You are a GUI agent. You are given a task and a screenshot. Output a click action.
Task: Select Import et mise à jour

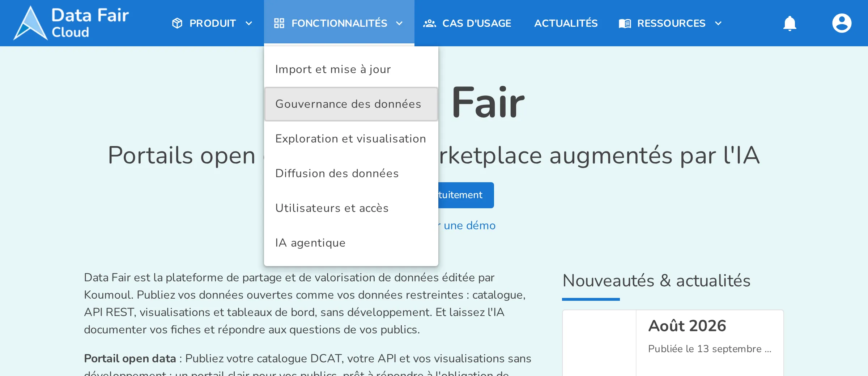[351, 69]
